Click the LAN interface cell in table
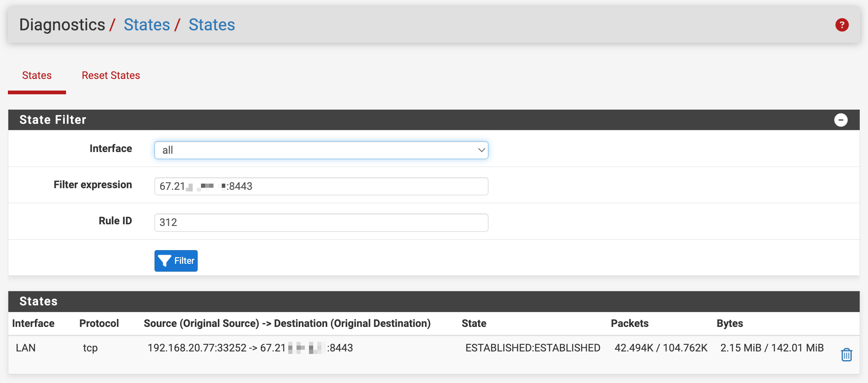 pyautogui.click(x=26, y=348)
